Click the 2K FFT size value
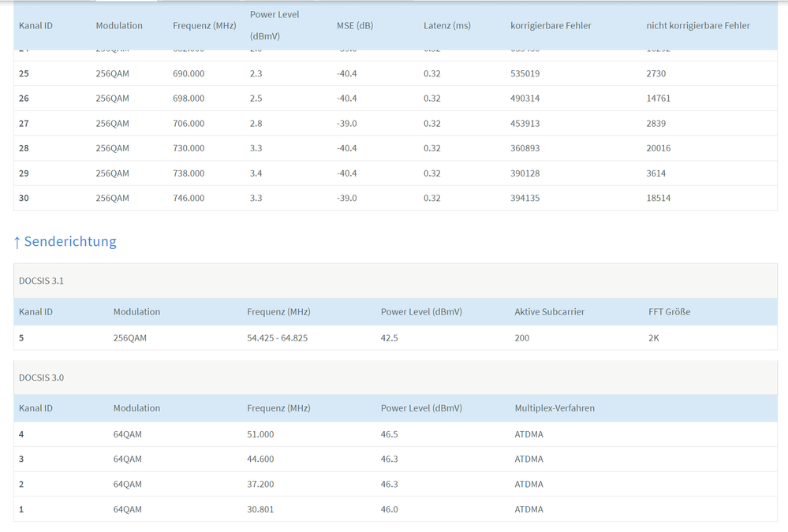This screenshot has height=532, width=788. [x=654, y=338]
